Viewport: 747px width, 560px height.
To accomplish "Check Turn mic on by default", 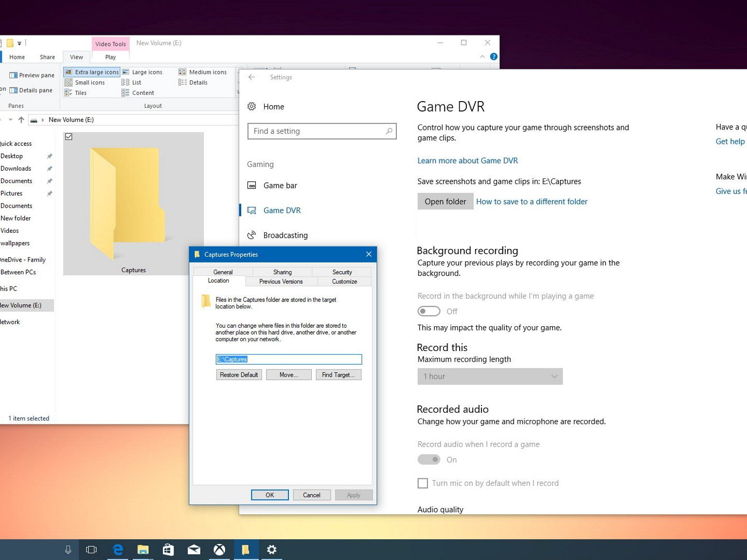I will [x=423, y=483].
